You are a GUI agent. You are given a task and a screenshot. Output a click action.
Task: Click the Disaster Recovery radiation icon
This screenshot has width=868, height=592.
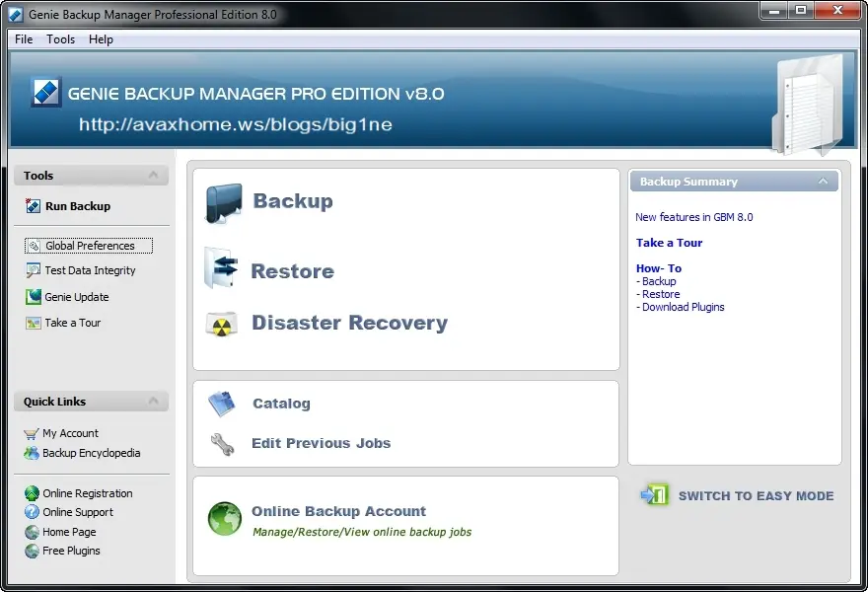pos(221,325)
